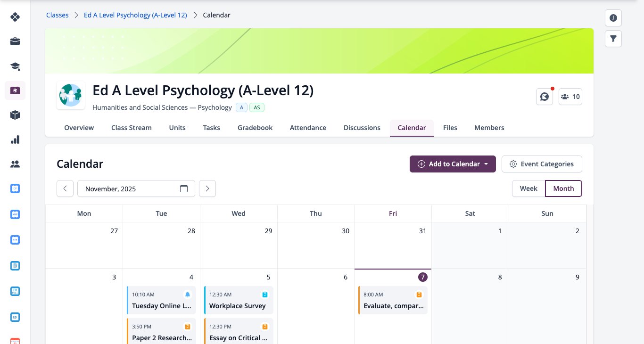Screen dimensions: 644x344
Task: Follow the Classes breadcrumb link
Action: [x=57, y=15]
